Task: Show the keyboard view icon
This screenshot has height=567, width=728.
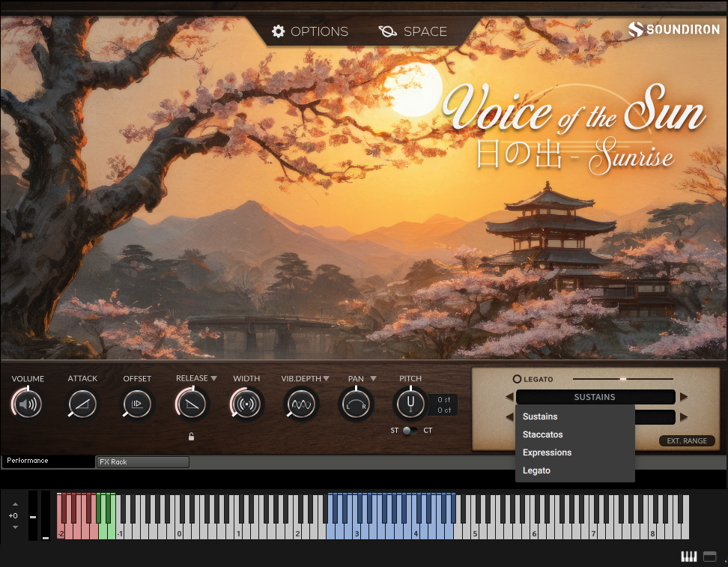Action: click(688, 557)
